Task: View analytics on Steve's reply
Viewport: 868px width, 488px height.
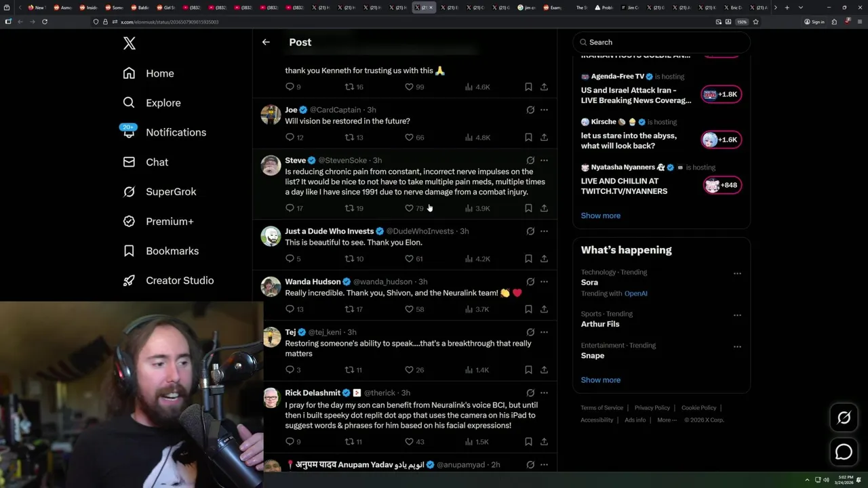Action: [477, 208]
